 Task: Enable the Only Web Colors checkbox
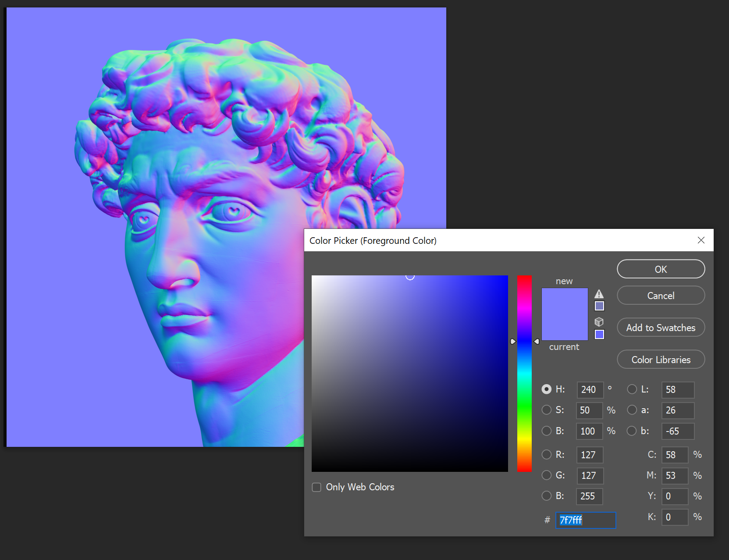click(x=316, y=487)
